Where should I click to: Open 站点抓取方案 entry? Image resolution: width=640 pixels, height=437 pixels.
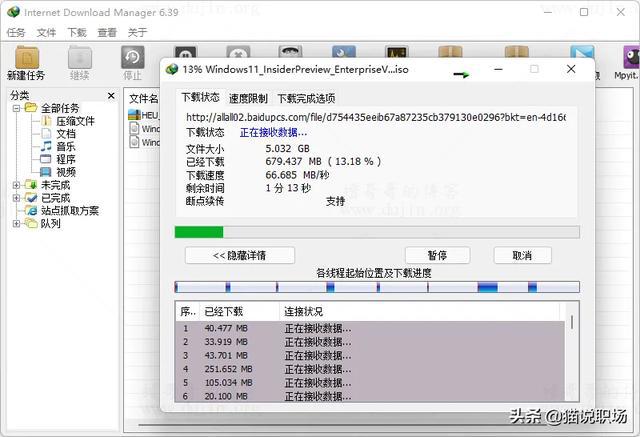coord(70,211)
